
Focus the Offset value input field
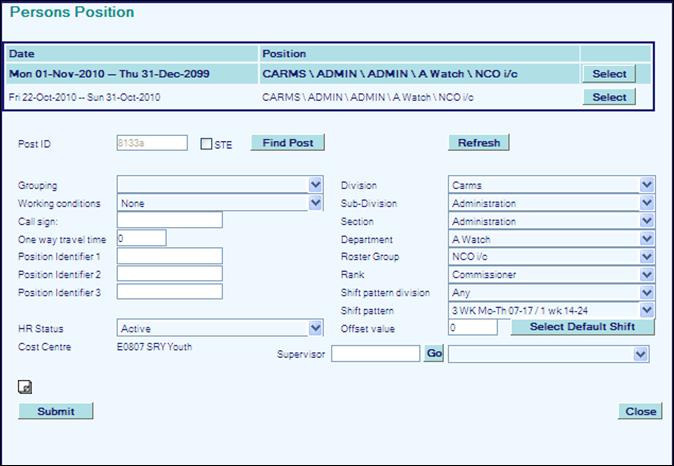point(472,328)
